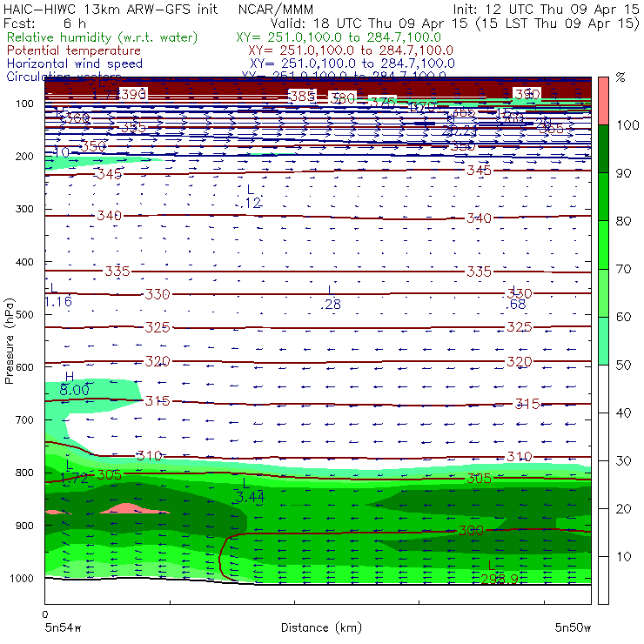
Task: Click the '700' pressure tick label
Action: 24,420
